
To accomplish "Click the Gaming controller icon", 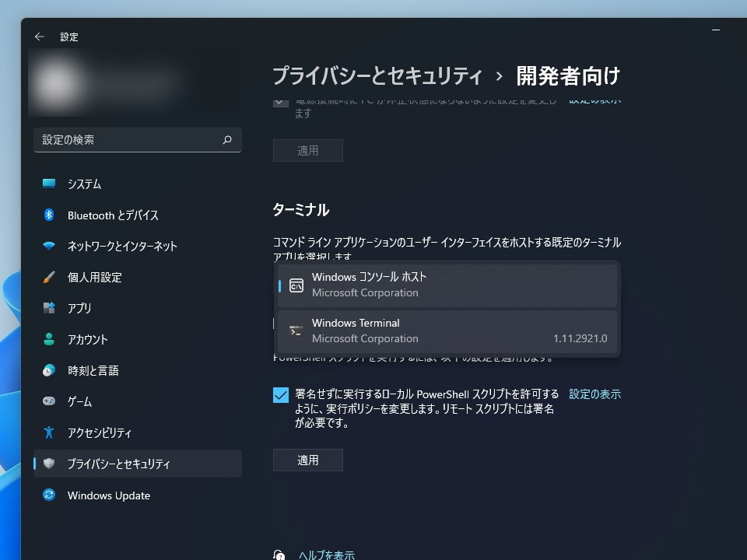I will pyautogui.click(x=48, y=401).
